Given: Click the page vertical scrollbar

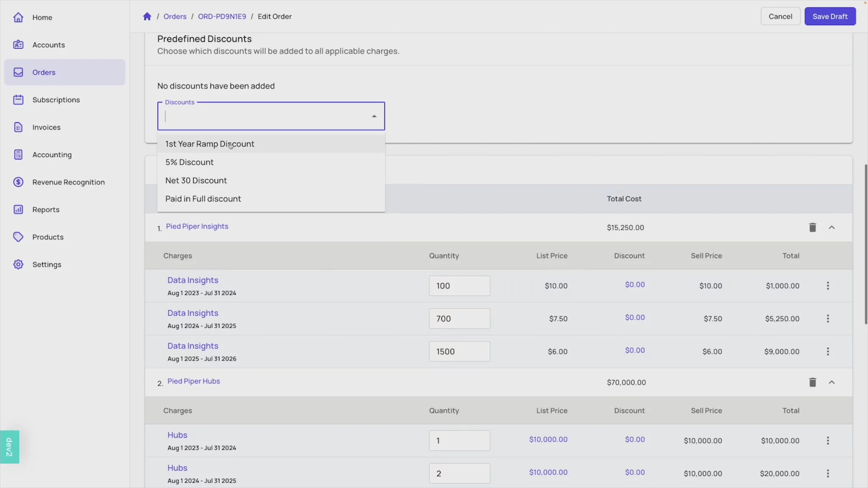Looking at the screenshot, I should (865, 244).
